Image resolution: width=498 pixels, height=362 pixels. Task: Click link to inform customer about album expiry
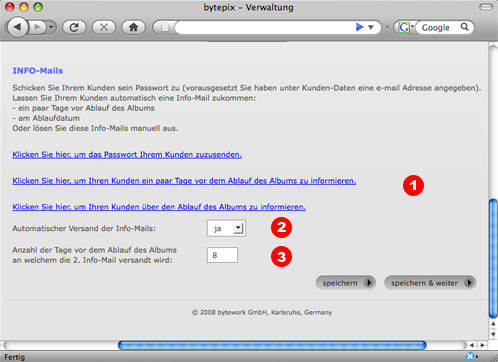[x=159, y=207]
